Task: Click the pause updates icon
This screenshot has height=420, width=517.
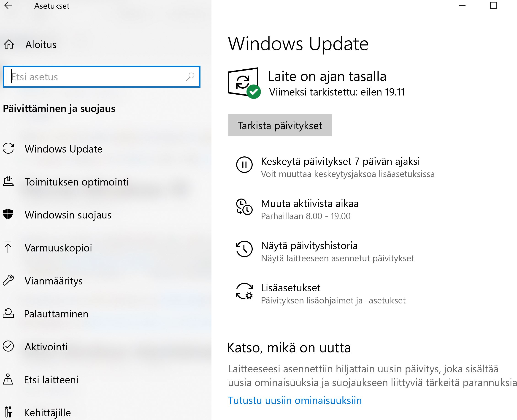Action: [x=244, y=165]
